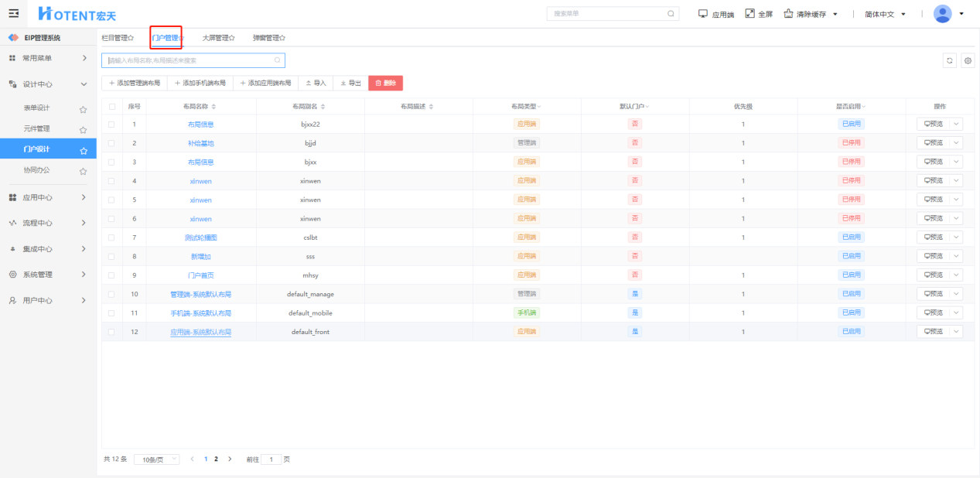
Task: Switch to the 大屏管理 tab
Action: [218, 37]
